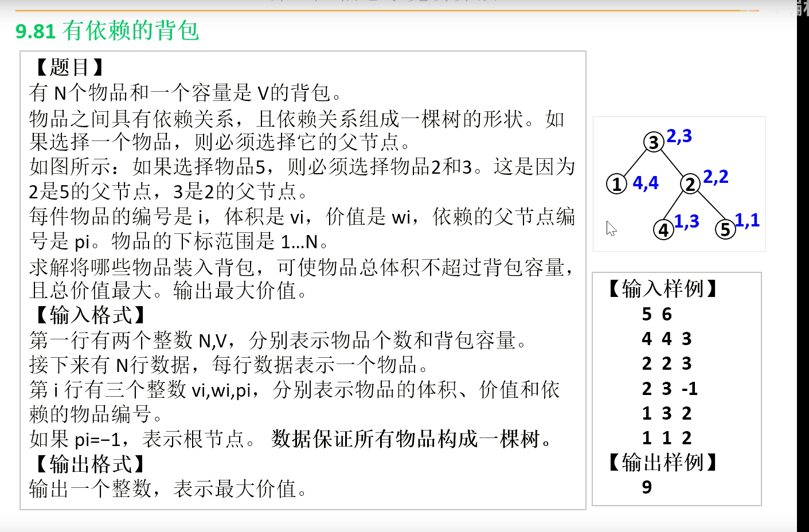809x532 pixels.
Task: Click sample input row "2 3 -1"
Action: point(670,389)
